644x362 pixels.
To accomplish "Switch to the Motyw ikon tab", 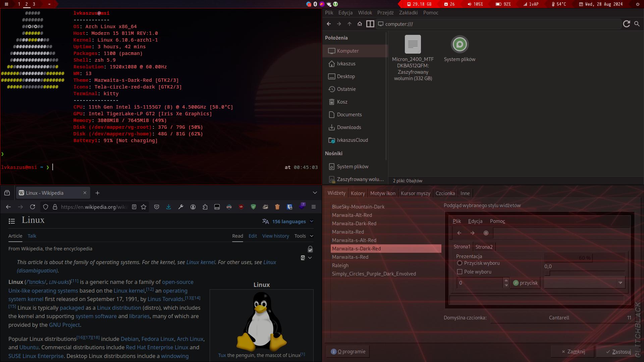I will coord(383,193).
